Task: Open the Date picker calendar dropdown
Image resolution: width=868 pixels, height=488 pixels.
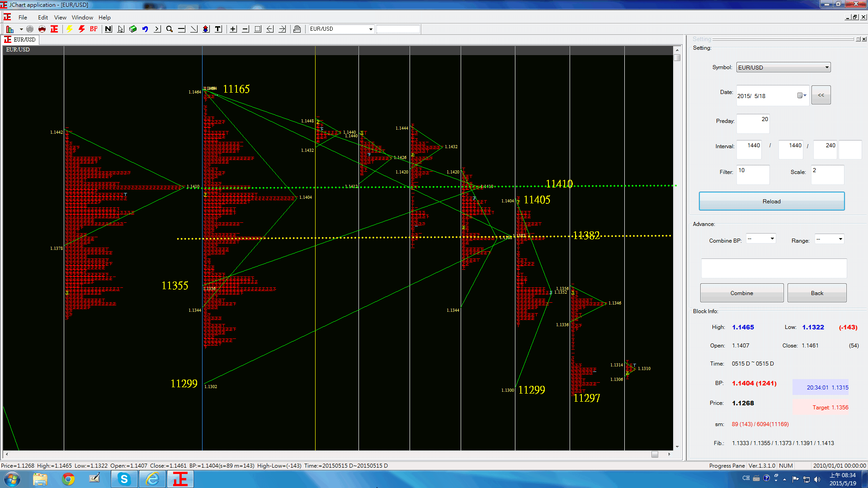Action: point(802,95)
